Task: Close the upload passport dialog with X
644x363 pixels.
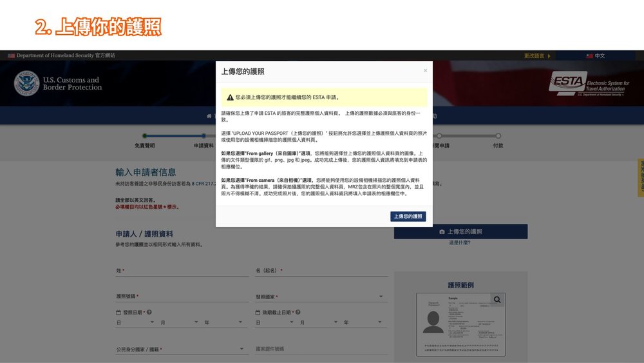Action: coord(425,71)
